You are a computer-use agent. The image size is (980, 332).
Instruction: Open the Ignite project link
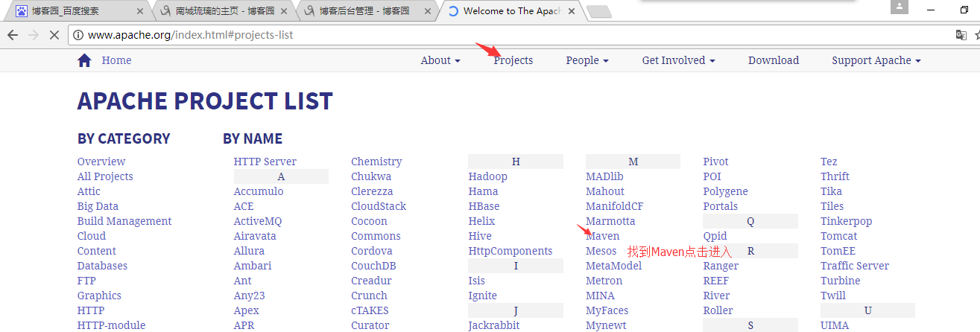pos(483,296)
